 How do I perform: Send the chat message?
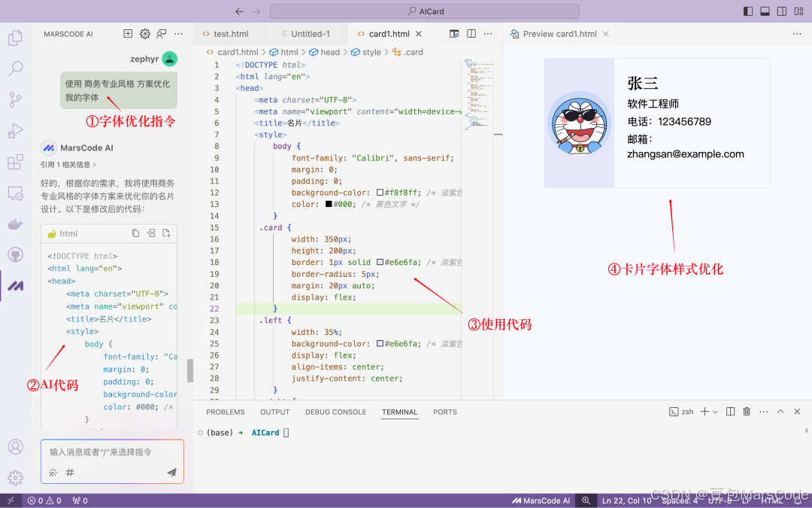pos(171,472)
